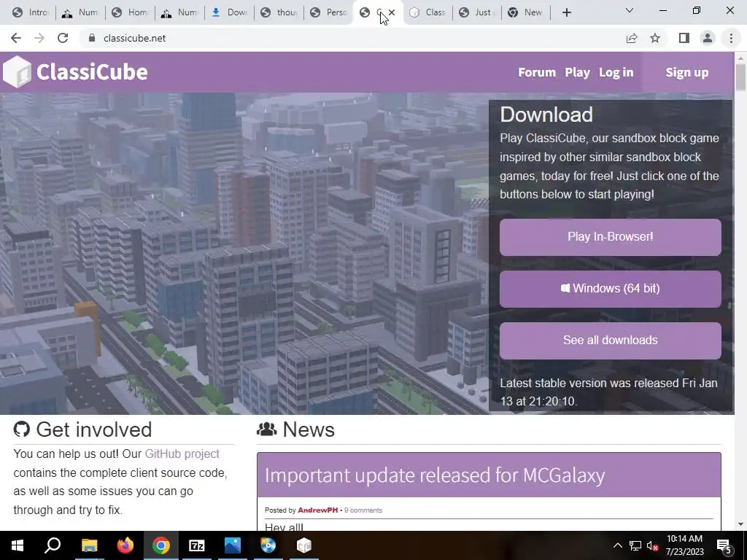747x560 pixels.
Task: Open the Chrome profile menu
Action: pyautogui.click(x=708, y=38)
